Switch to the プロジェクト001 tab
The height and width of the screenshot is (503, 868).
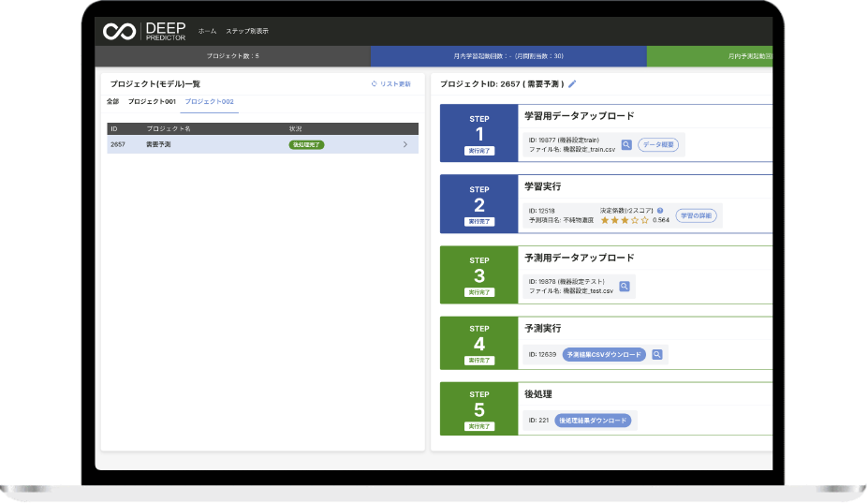point(152,101)
